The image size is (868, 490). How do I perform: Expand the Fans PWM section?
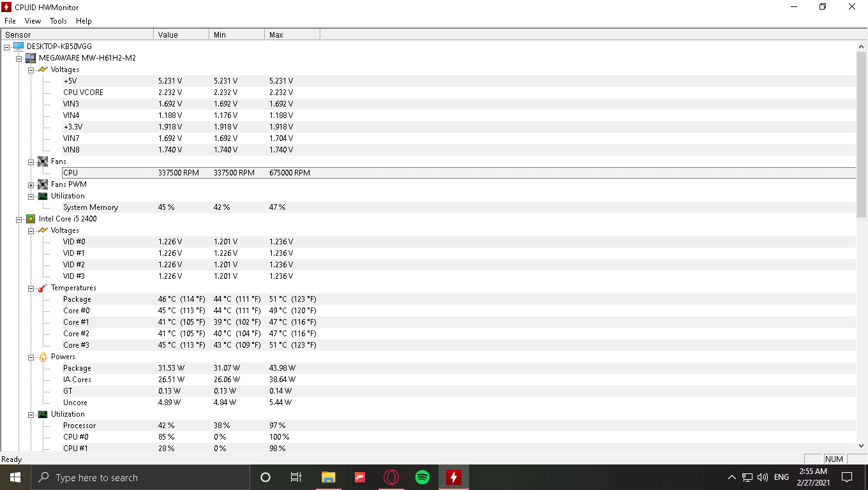(x=31, y=184)
